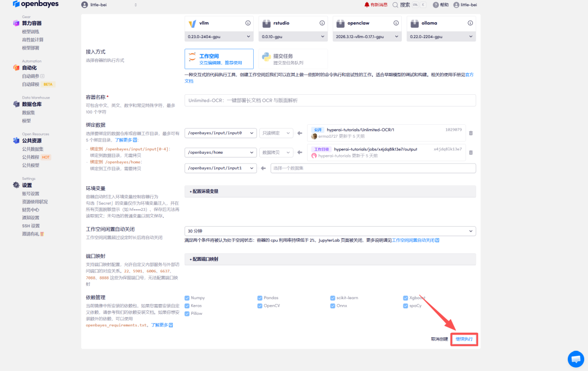Screen dimensions: 588x371
Task: Uncheck the spaCy dependency
Action: pyautogui.click(x=406, y=306)
